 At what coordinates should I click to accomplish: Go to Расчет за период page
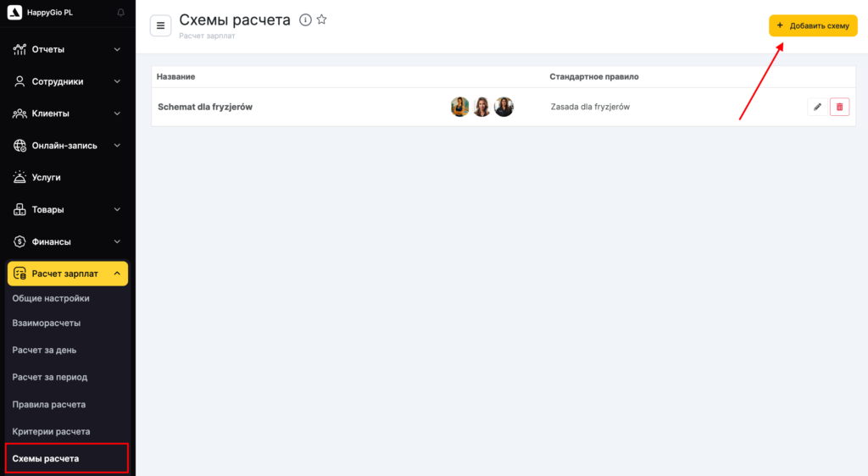click(x=49, y=377)
